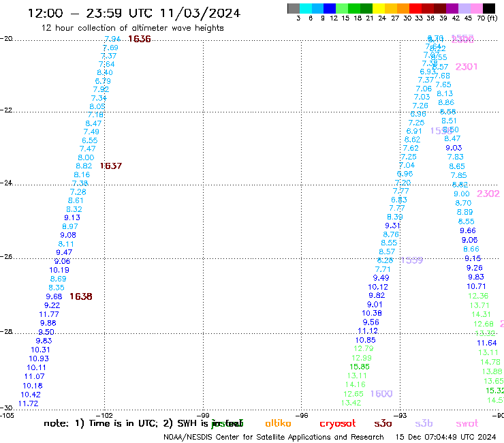Screen dimensions: 504x443
Task: Click the cyan 6 ft legend swatch
Action: click(306, 8)
